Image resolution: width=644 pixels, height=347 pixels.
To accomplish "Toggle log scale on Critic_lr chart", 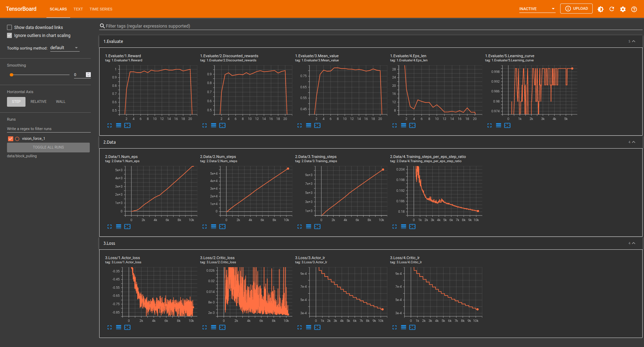I will pos(404,327).
